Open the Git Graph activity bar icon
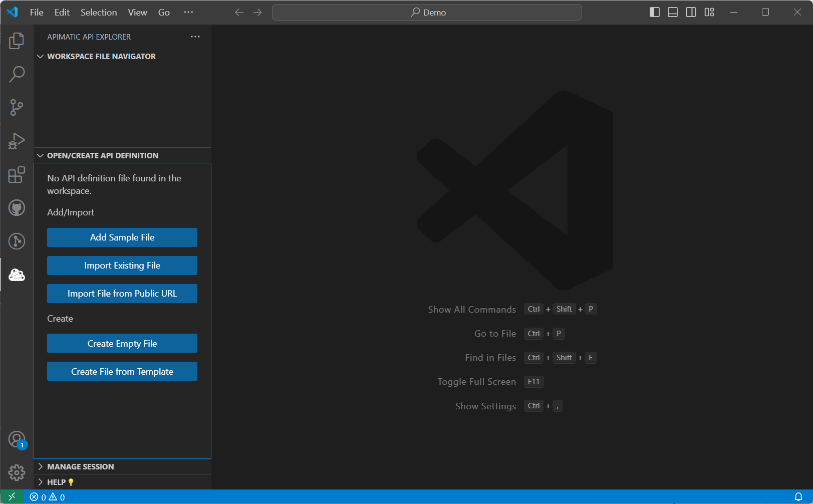Image resolution: width=813 pixels, height=504 pixels. point(17,241)
